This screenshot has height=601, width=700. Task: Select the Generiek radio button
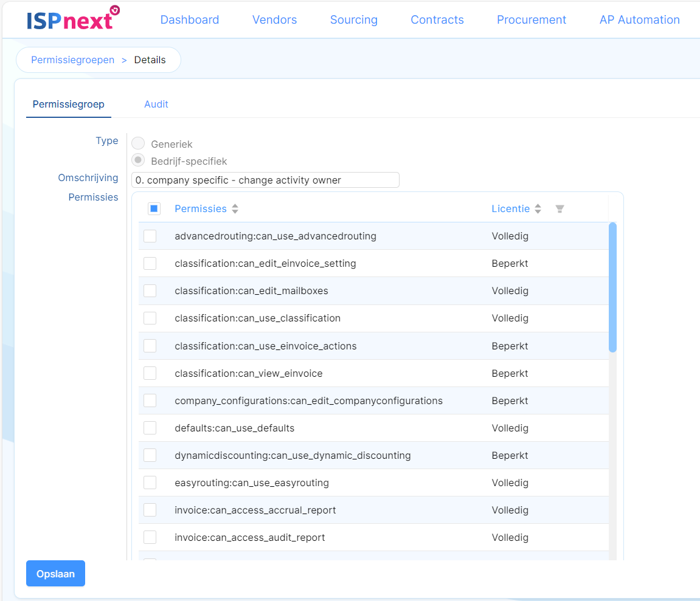click(x=138, y=143)
